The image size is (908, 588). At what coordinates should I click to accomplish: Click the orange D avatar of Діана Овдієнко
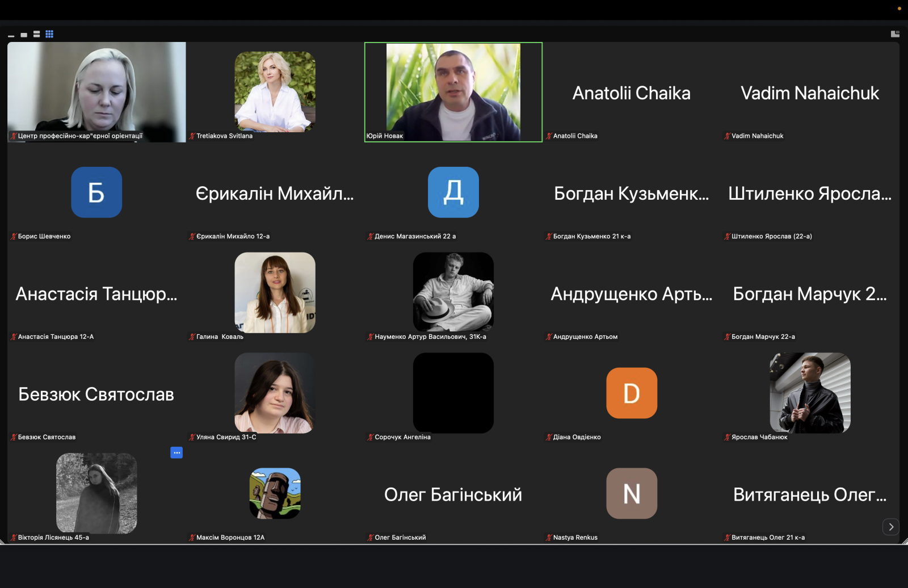click(x=632, y=393)
